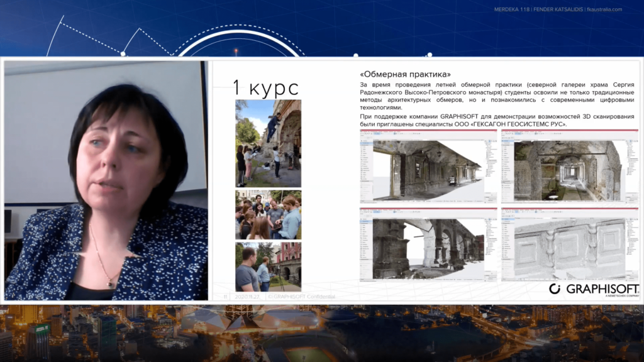Select the top photo of students measuring the archway

[268, 143]
